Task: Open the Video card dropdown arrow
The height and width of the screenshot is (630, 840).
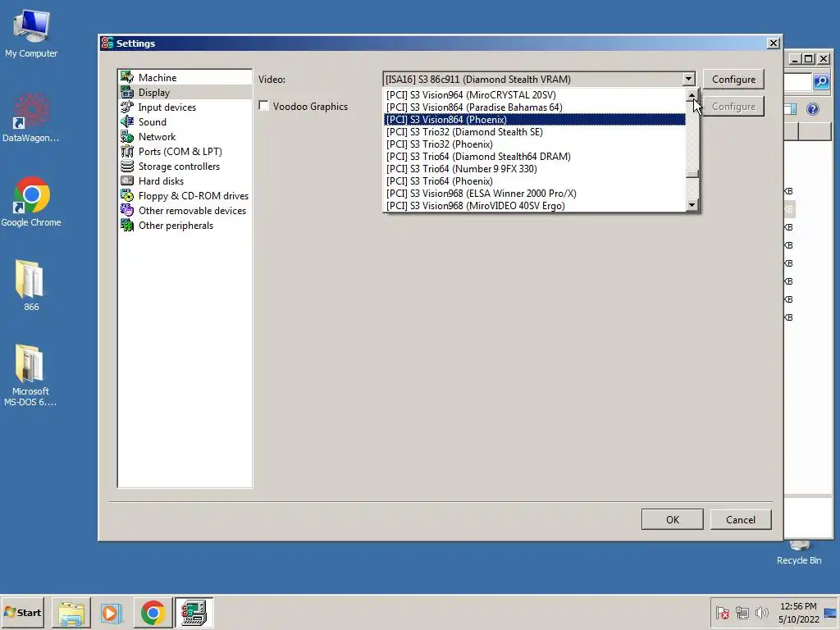Action: tap(688, 80)
